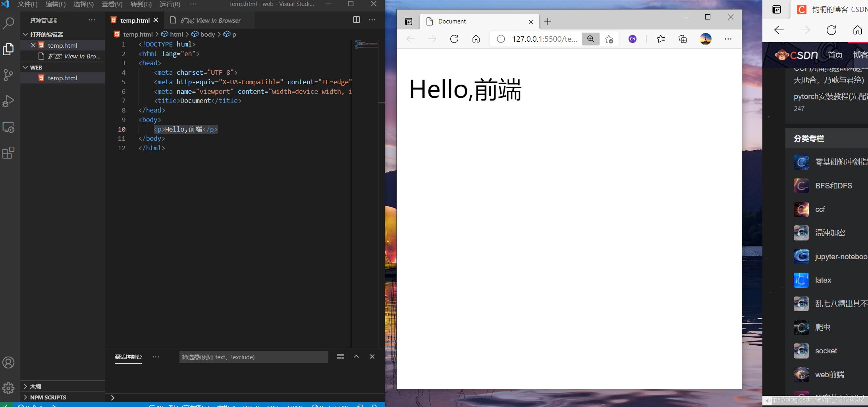Open Edge Collections
This screenshot has width=868, height=407.
(683, 39)
